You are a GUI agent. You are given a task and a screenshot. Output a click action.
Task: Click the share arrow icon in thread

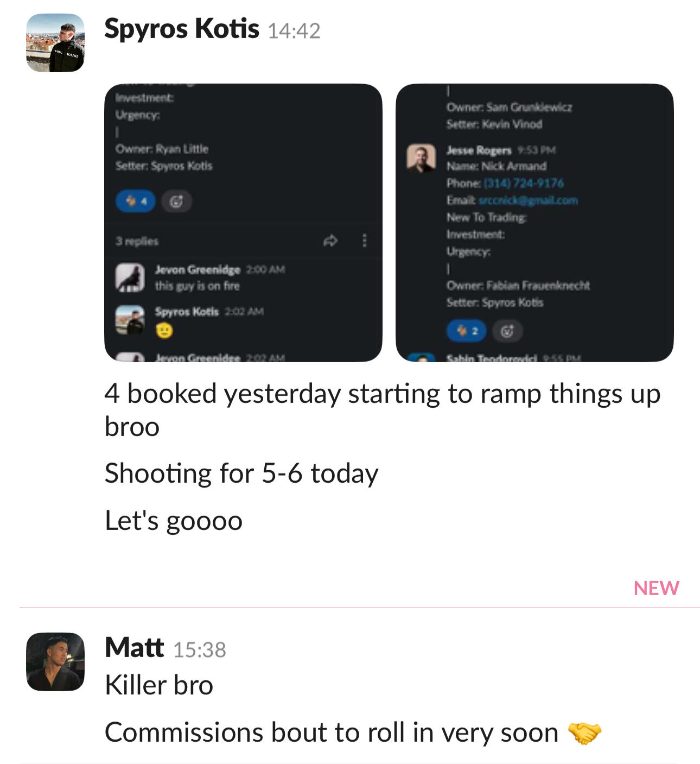[x=330, y=241]
